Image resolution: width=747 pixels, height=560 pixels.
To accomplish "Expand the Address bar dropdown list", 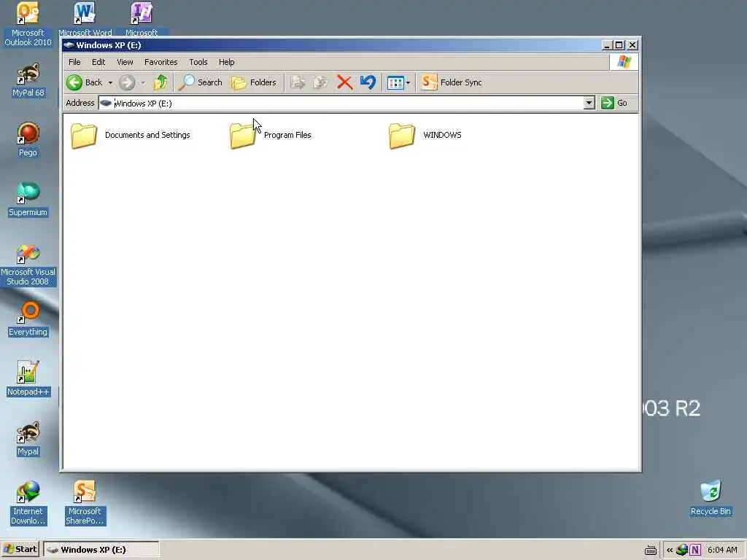I will coord(589,103).
